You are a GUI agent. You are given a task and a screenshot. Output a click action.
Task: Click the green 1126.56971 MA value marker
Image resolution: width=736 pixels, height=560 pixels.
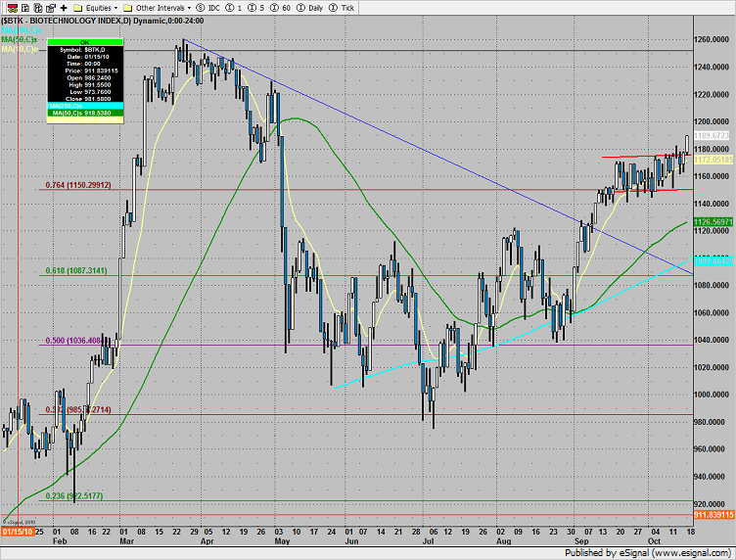click(713, 221)
